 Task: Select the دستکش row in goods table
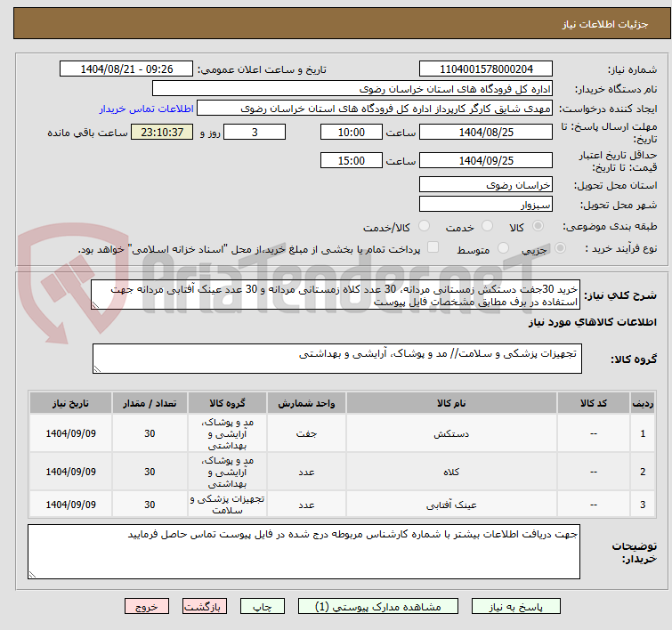click(x=445, y=435)
